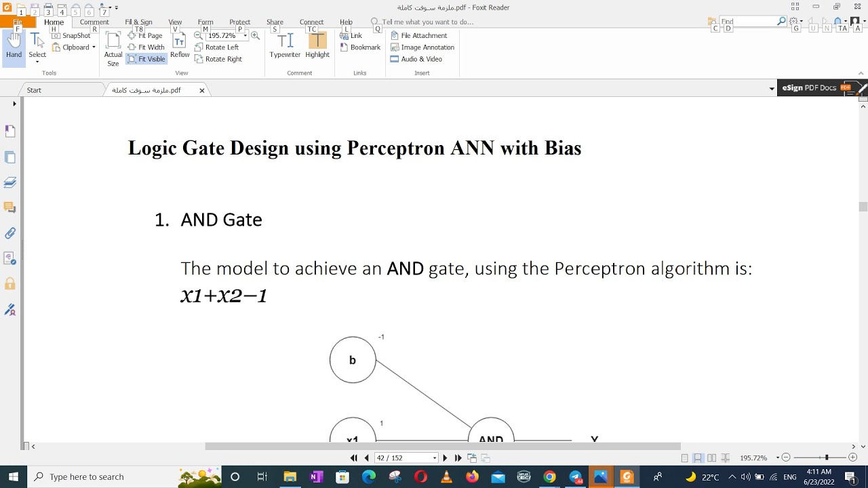Insert an Image Annotation

pyautogui.click(x=422, y=47)
